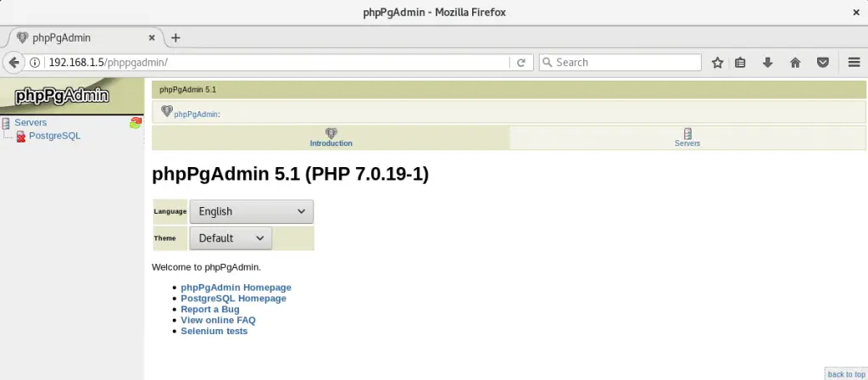The width and height of the screenshot is (868, 380).
Task: Open the Firefox hamburger menu
Action: [x=854, y=63]
